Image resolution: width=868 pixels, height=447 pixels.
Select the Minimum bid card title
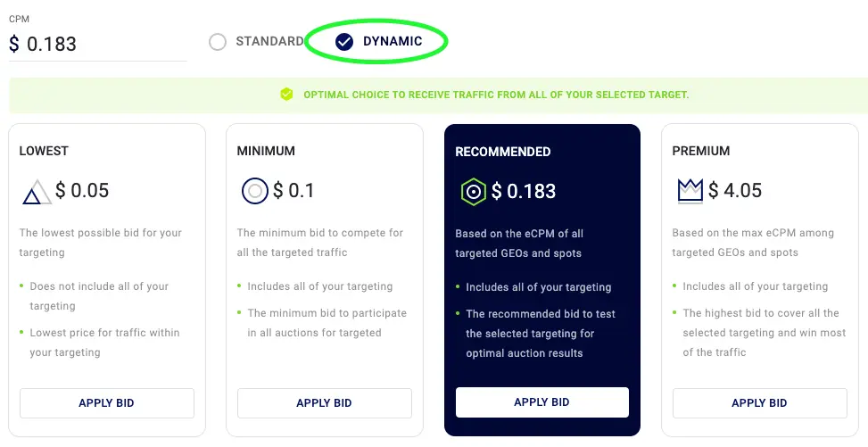click(x=266, y=151)
